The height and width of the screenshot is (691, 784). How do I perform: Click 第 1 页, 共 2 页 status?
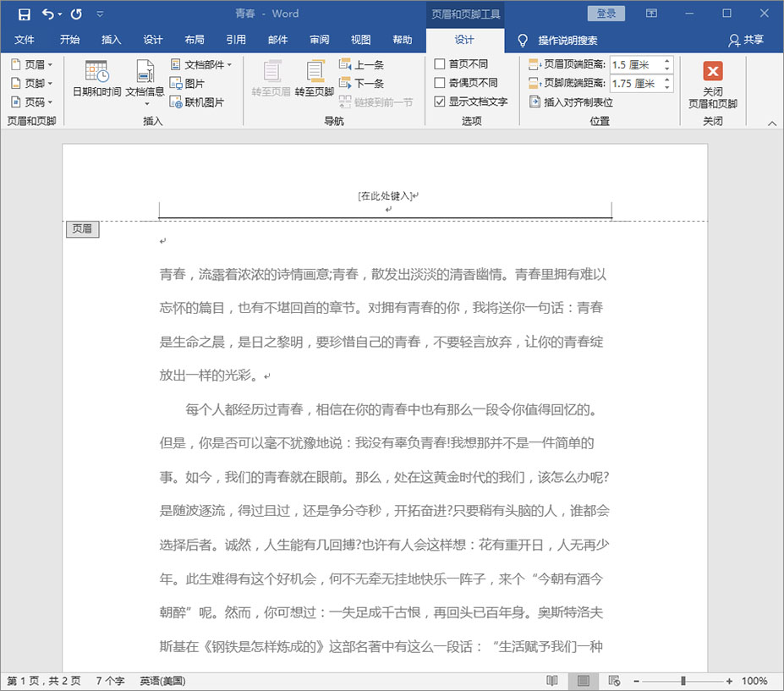(x=44, y=681)
